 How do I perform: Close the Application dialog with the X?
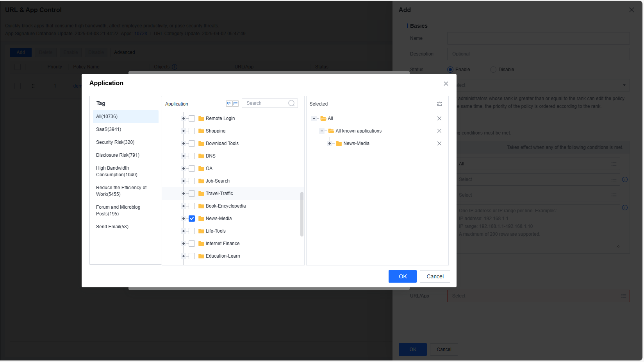tap(446, 84)
